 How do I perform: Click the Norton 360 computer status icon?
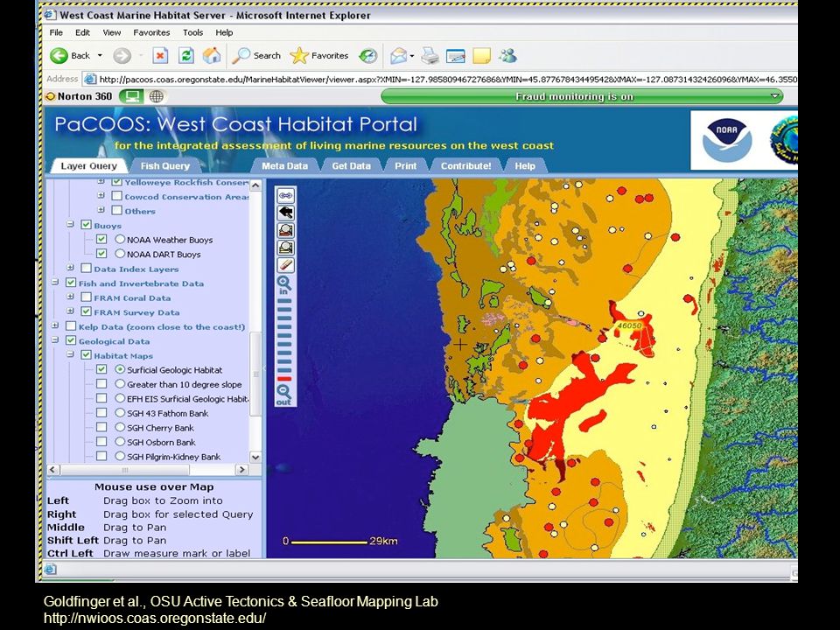point(130,96)
